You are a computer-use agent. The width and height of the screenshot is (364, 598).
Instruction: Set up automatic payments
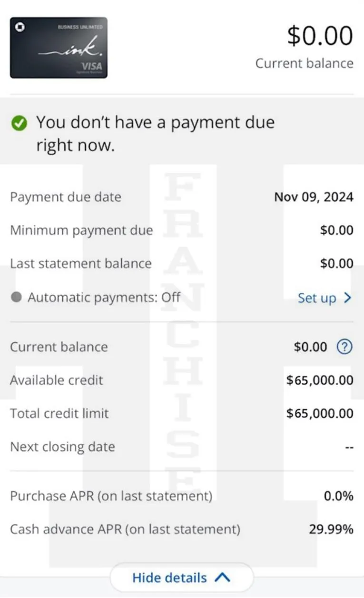(x=325, y=298)
